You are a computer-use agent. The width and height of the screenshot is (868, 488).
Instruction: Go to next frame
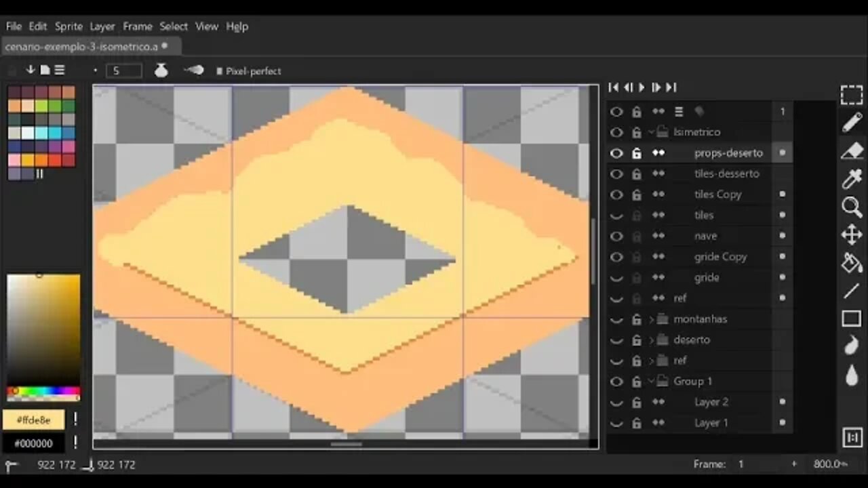656,87
